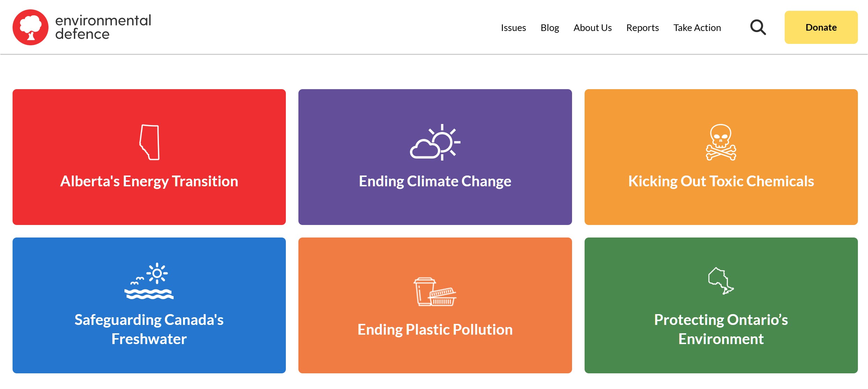The height and width of the screenshot is (389, 868).
Task: Go to the Blog page
Action: coord(550,28)
